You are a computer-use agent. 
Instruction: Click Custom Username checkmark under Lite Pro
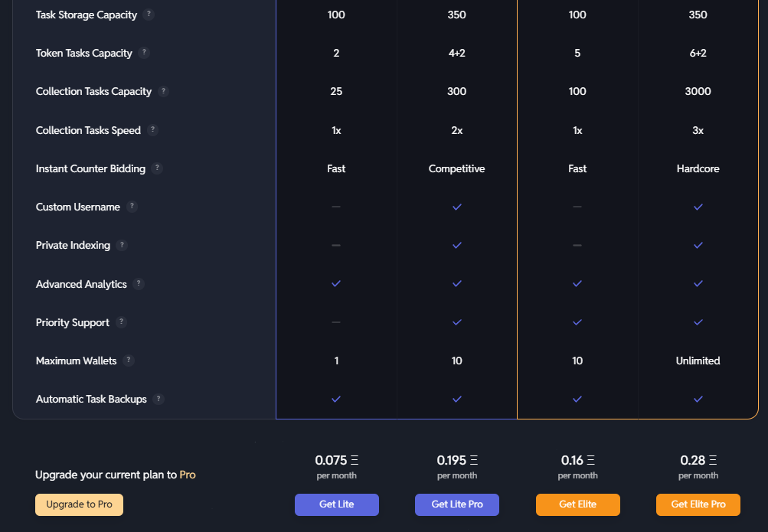coord(457,207)
